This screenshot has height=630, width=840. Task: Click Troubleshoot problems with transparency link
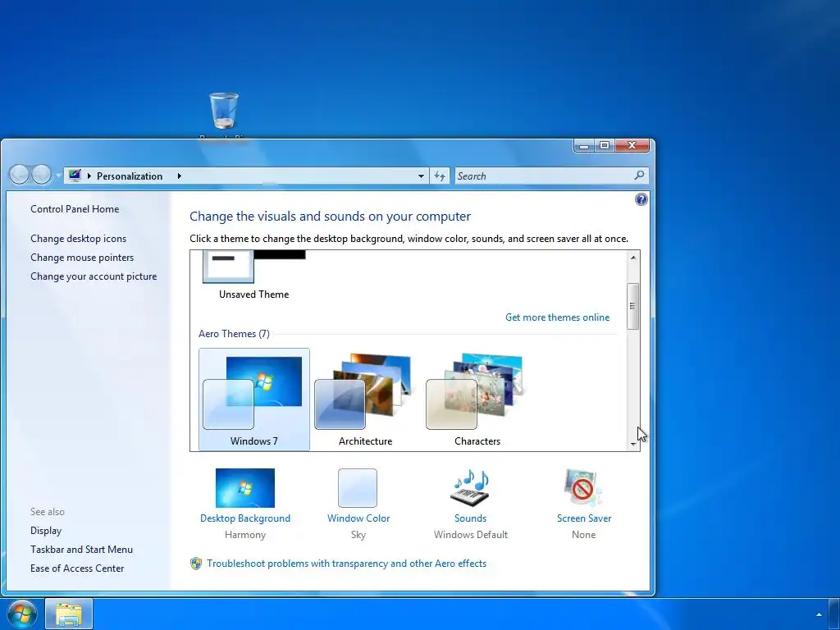point(347,564)
